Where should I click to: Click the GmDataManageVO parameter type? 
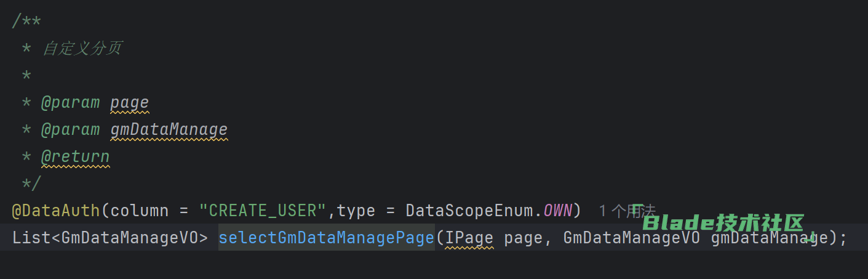pyautogui.click(x=631, y=238)
